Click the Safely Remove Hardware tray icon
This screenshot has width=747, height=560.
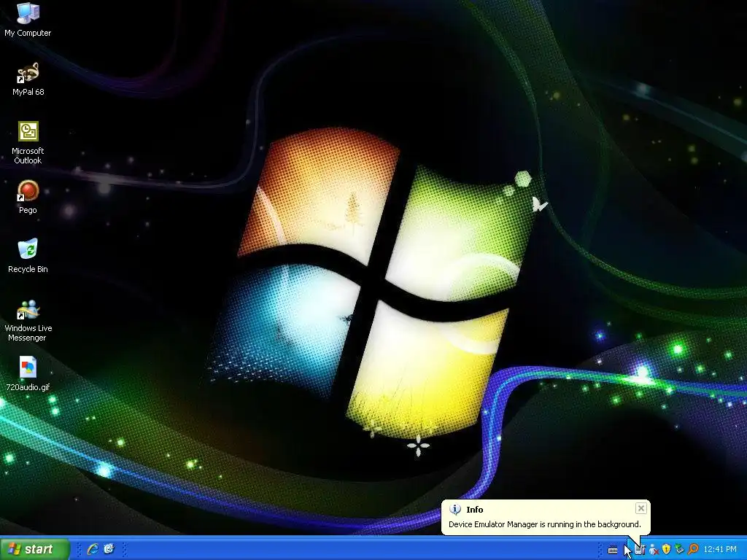[x=680, y=550]
